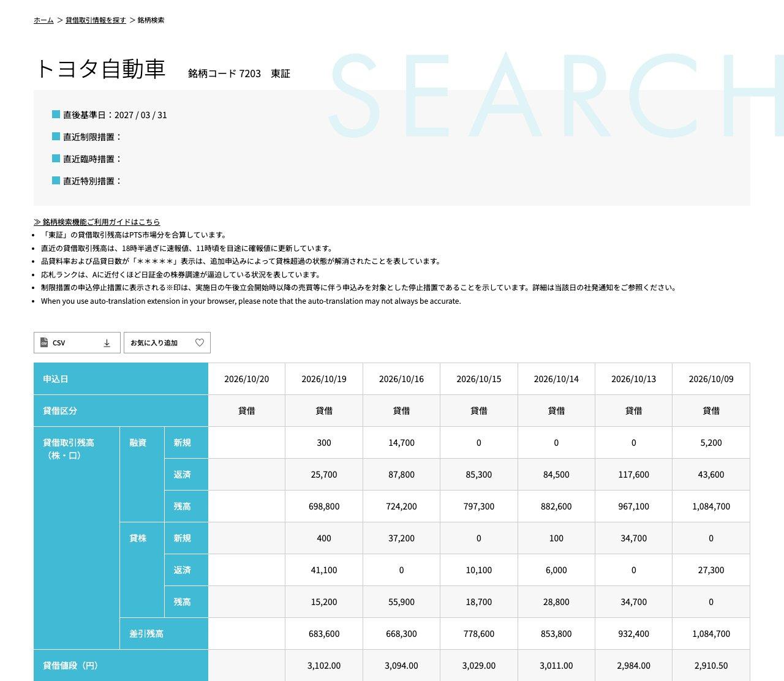Click the 貸借区分 row header
This screenshot has height=681, width=784.
121,411
